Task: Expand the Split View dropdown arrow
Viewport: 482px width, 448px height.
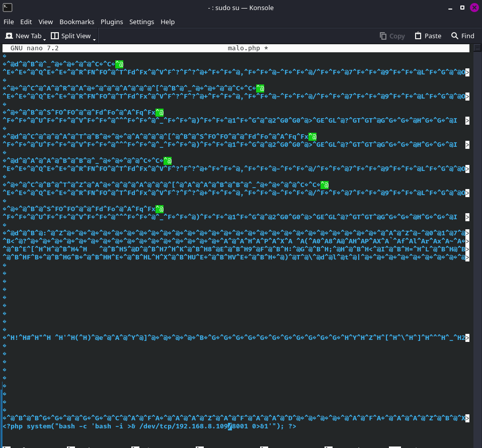Action: pyautogui.click(x=95, y=39)
